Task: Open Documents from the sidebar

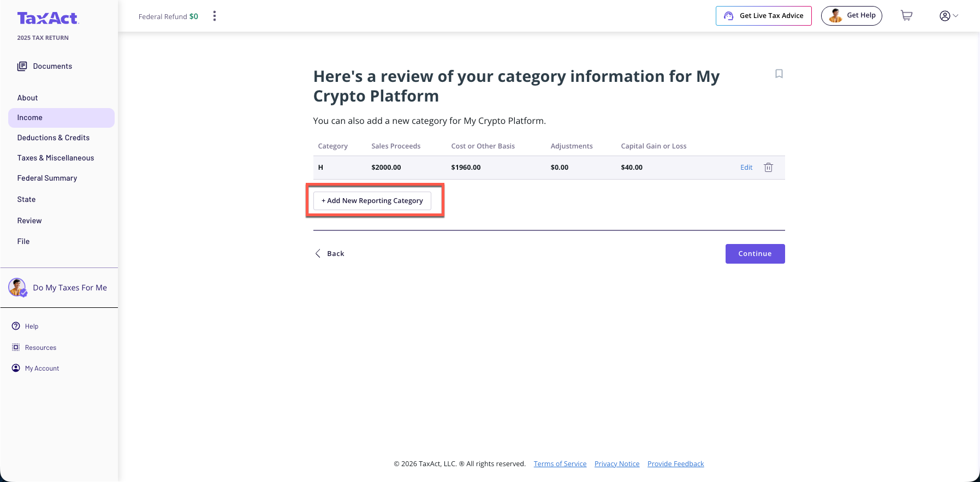Action: click(52, 67)
